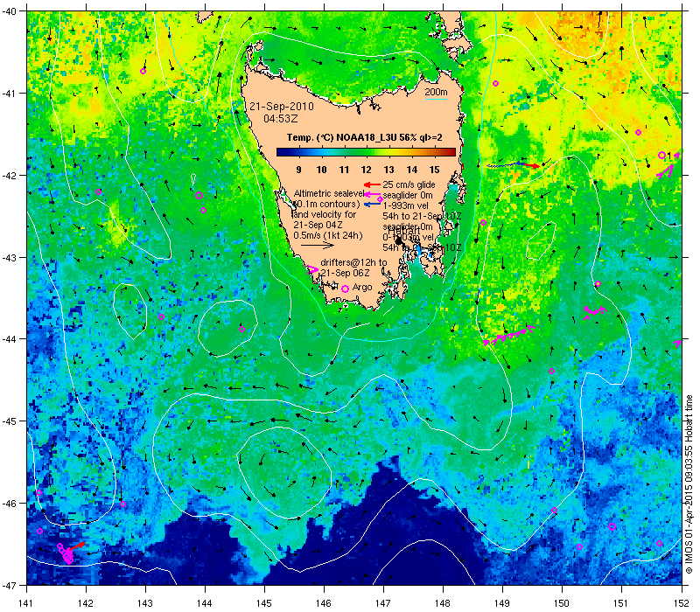Click the longitude axis label '150'
Screen dimensions: 700x612
pos(562,603)
